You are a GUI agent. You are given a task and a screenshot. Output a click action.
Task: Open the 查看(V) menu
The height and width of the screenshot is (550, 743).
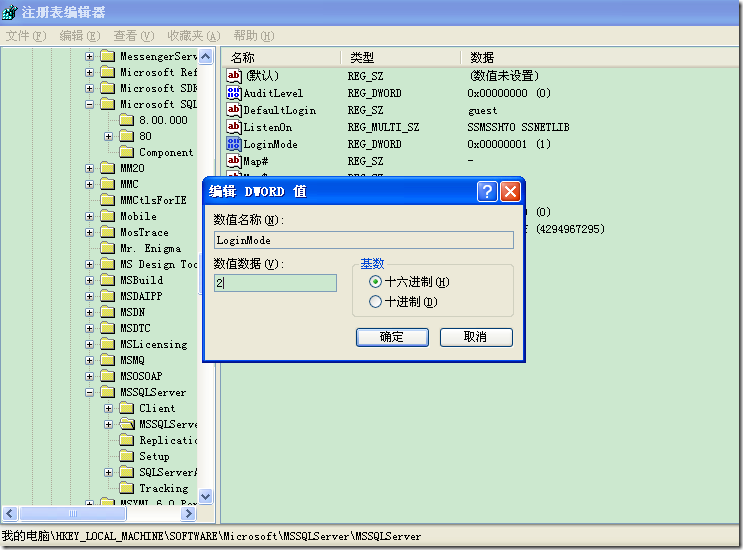[134, 36]
